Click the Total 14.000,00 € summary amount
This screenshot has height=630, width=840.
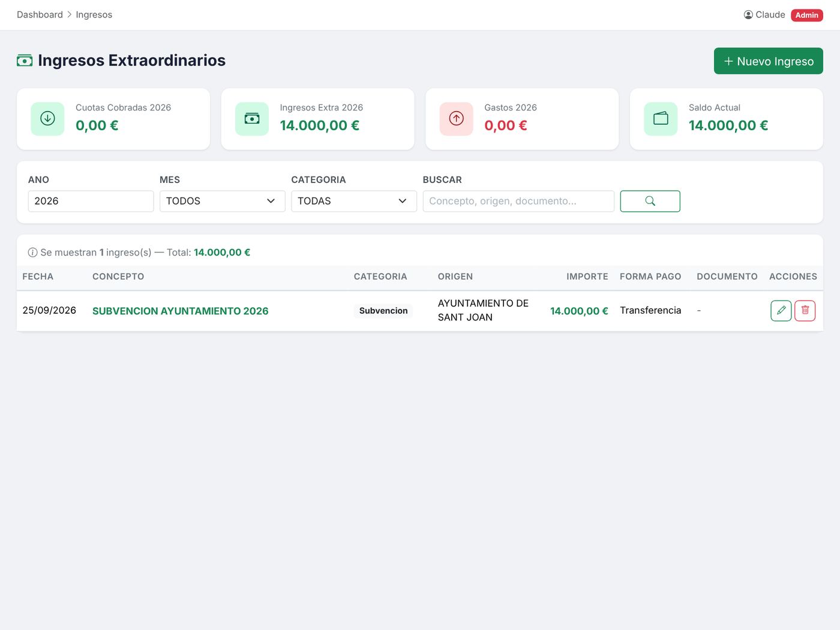(222, 253)
